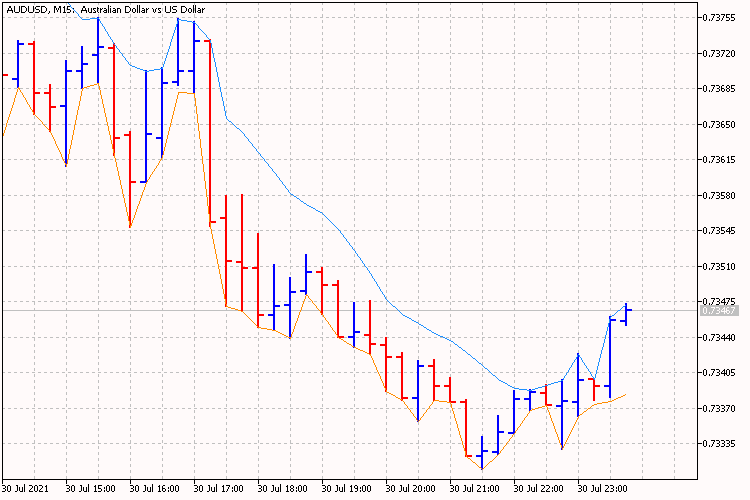Click price axis label 0.73440
This screenshot has height=500, width=750.
[719, 338]
